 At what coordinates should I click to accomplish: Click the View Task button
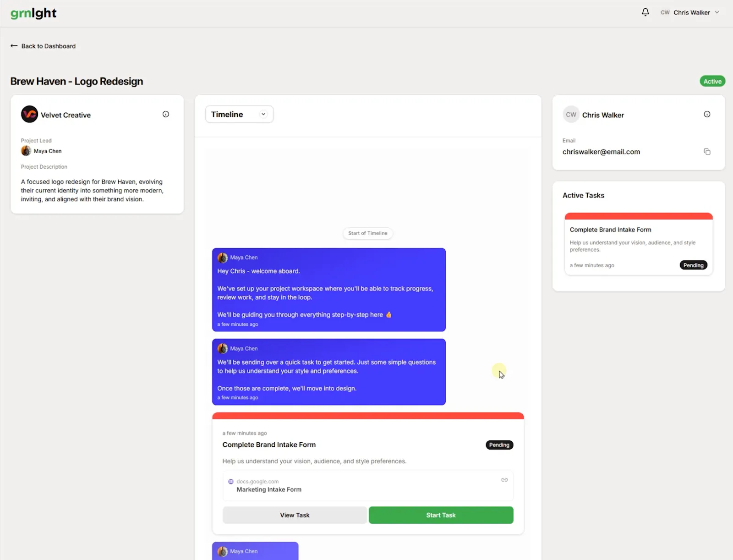tap(295, 515)
